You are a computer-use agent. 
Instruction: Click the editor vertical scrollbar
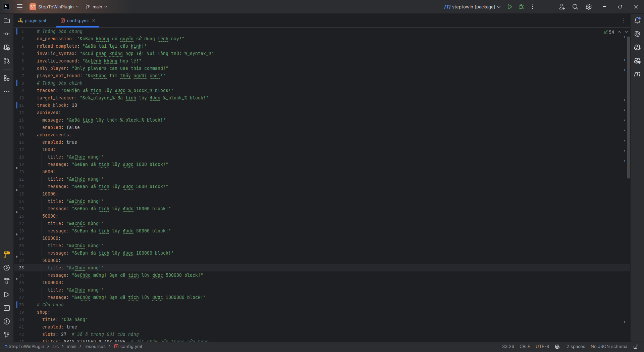[628, 107]
